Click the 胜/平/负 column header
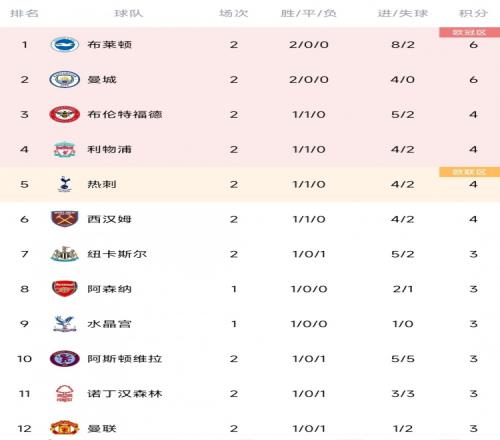Viewport: 500px width, 440px height. [309, 13]
